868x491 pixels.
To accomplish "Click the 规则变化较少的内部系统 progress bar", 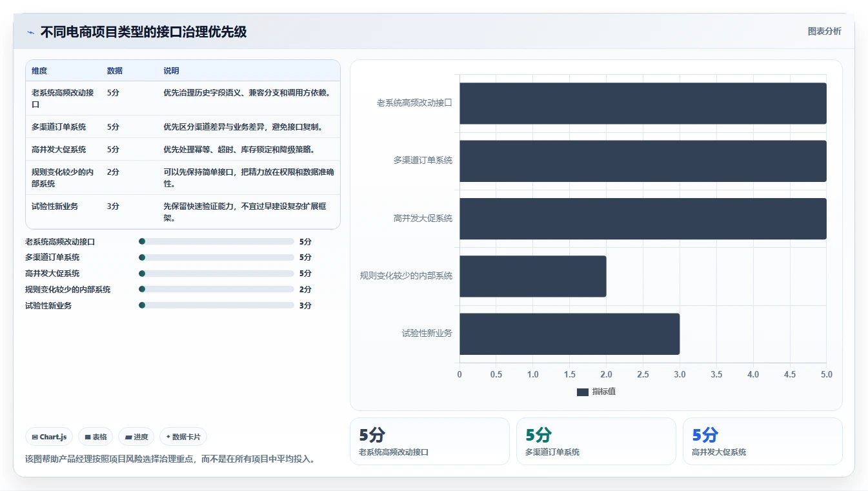I will [216, 289].
